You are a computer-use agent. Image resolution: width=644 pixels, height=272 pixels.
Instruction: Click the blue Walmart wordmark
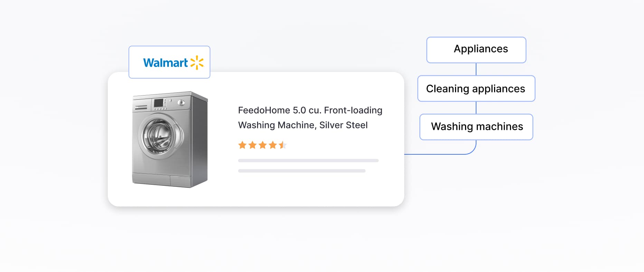165,63
